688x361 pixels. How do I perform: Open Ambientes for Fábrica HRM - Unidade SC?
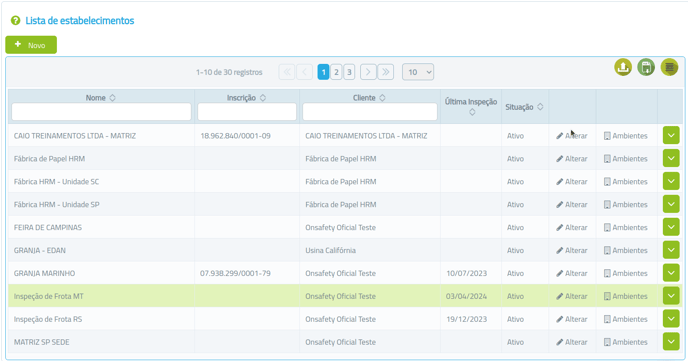tap(626, 182)
